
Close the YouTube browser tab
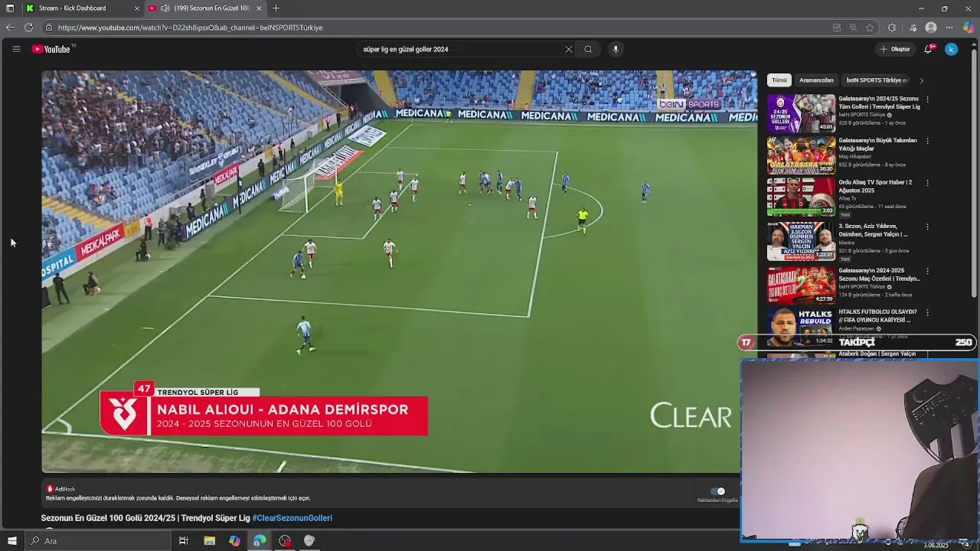259,8
